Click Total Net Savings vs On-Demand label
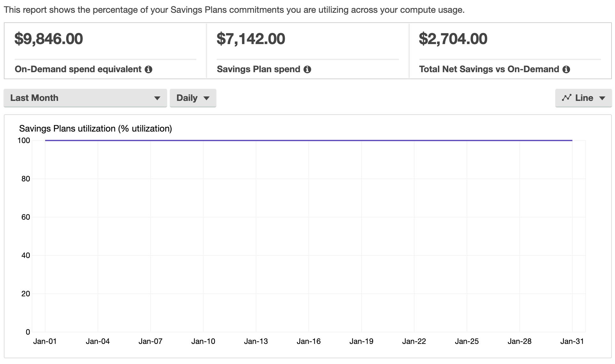 tap(489, 69)
